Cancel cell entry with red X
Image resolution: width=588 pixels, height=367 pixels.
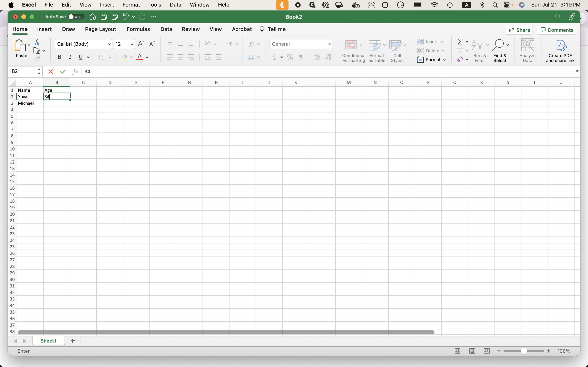point(51,72)
